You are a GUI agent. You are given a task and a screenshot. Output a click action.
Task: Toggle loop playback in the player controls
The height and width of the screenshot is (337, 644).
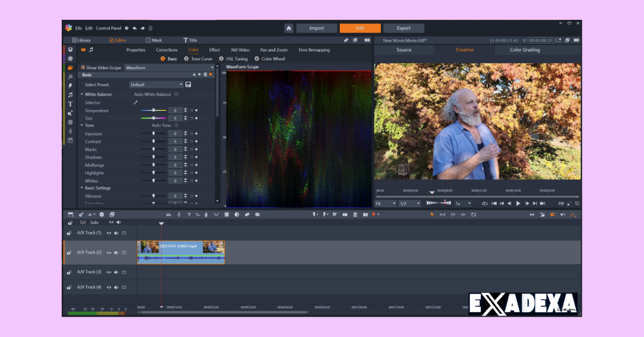point(485,204)
